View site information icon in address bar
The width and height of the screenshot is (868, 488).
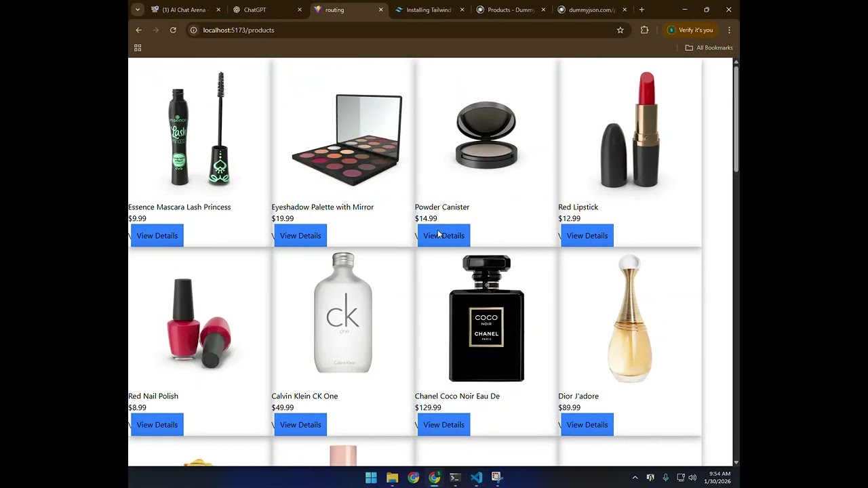(193, 30)
